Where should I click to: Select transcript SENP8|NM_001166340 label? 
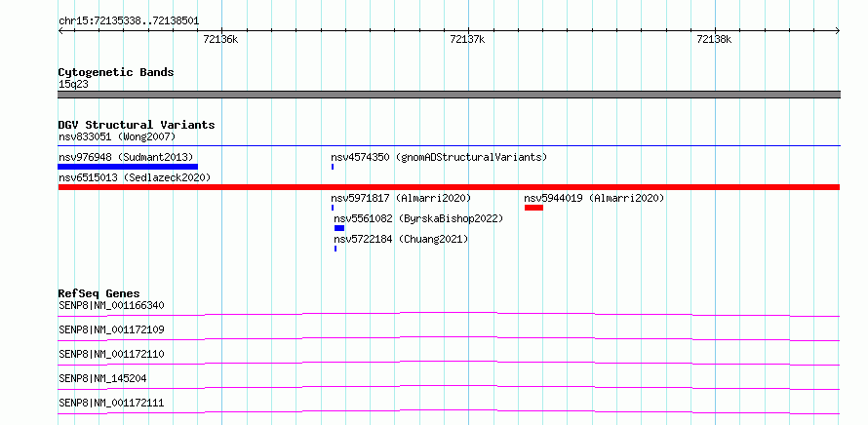pyautogui.click(x=111, y=305)
